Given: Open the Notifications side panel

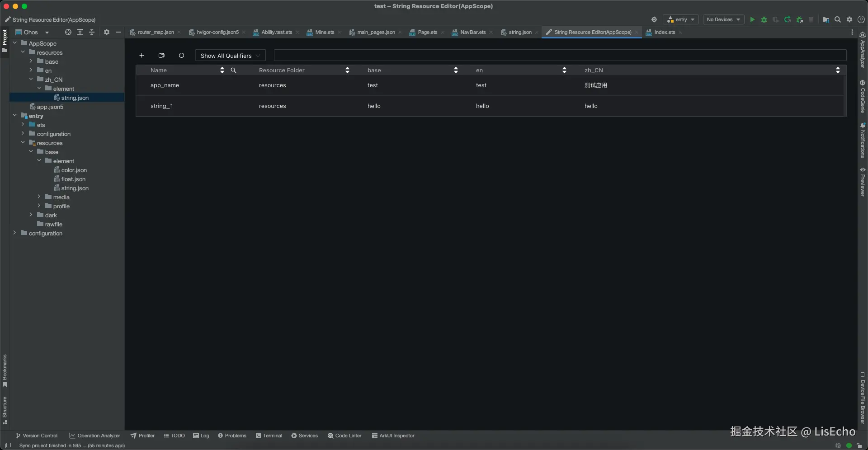Looking at the screenshot, I should [x=863, y=141].
